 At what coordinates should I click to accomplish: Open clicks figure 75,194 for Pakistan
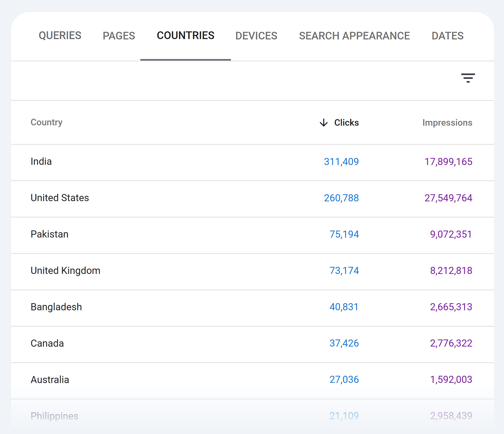pyautogui.click(x=344, y=234)
